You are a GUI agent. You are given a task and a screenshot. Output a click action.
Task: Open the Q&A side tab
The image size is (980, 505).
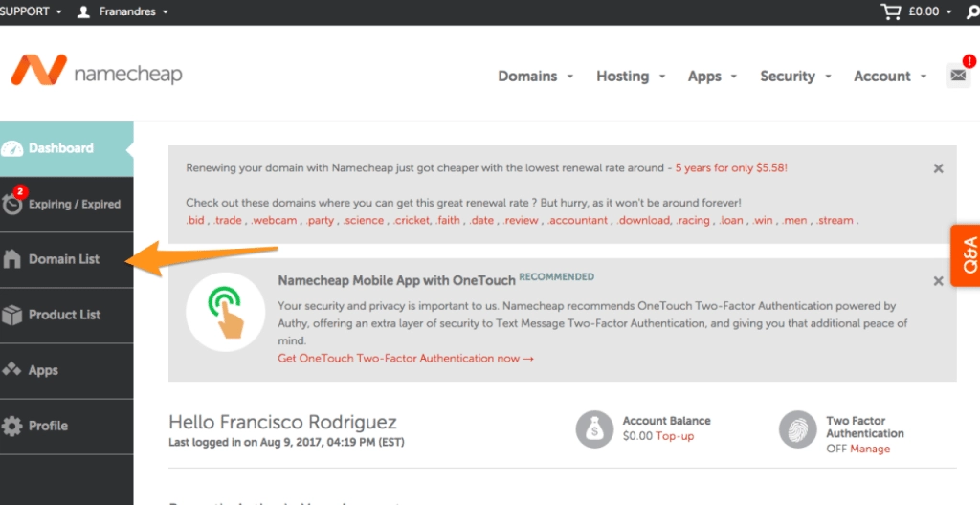966,255
